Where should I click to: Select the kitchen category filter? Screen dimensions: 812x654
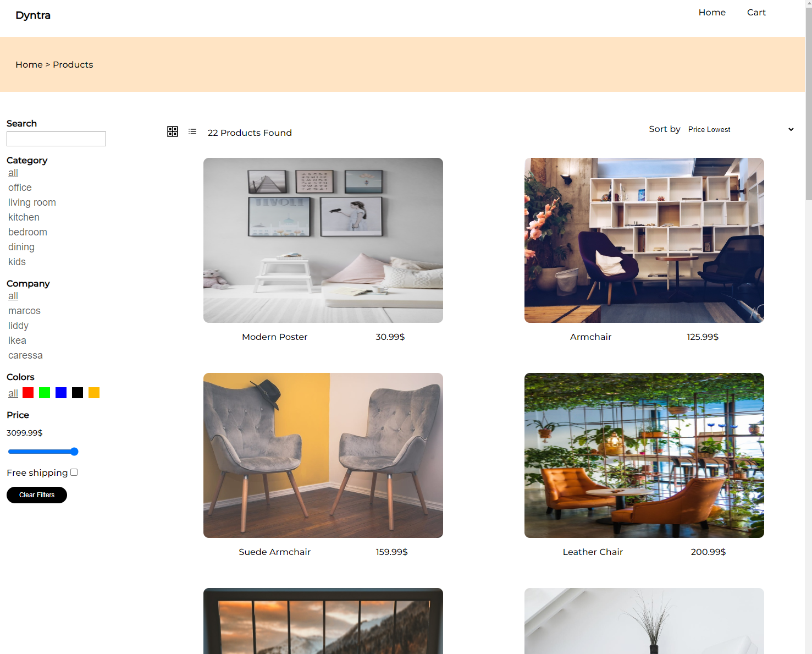[24, 217]
